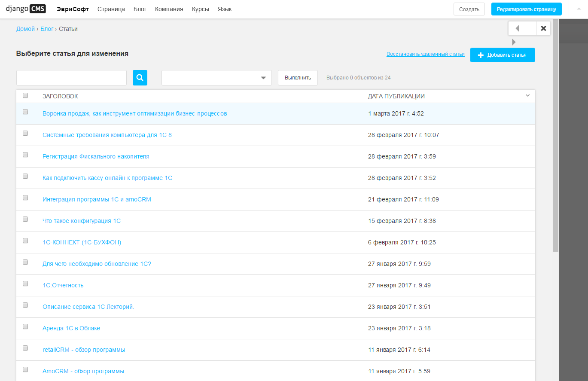Tick the Аренда 1С в Облаке checkbox
Image resolution: width=588 pixels, height=381 pixels.
tap(25, 326)
